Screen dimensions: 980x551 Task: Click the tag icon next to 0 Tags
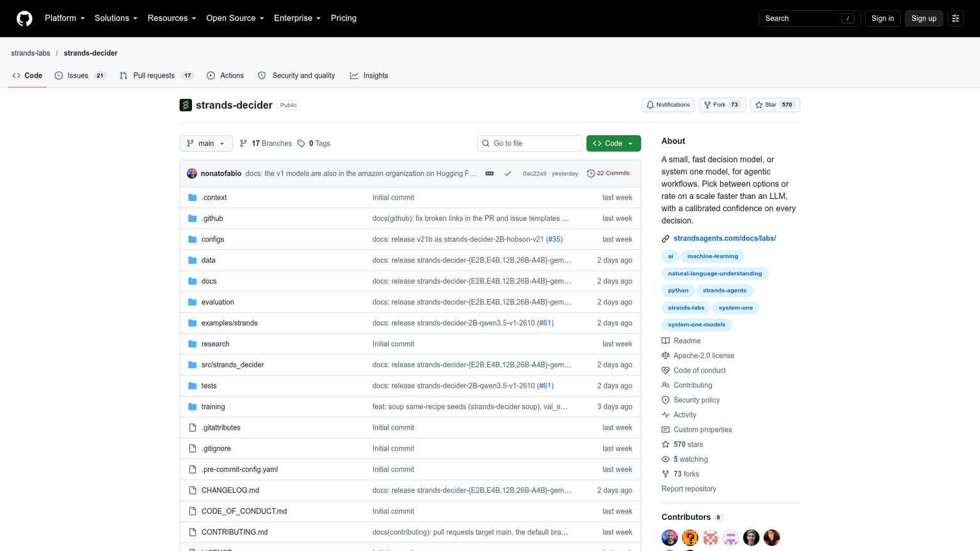point(301,143)
